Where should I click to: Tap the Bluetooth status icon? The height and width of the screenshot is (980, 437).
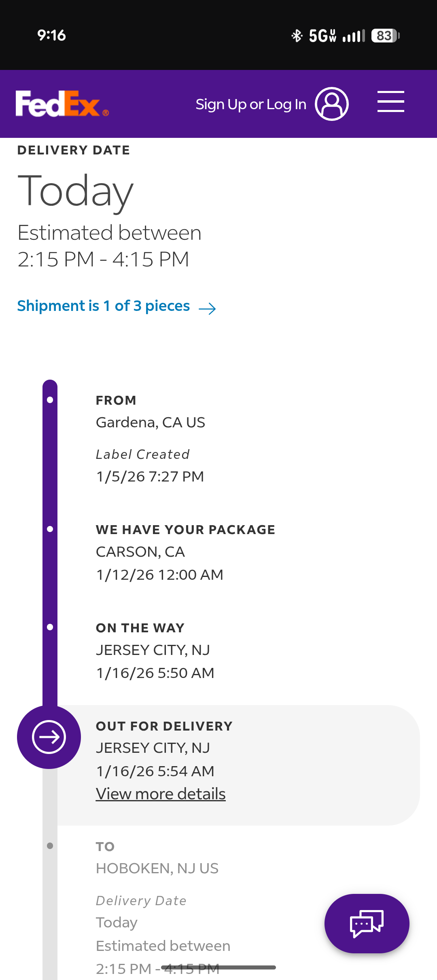297,36
